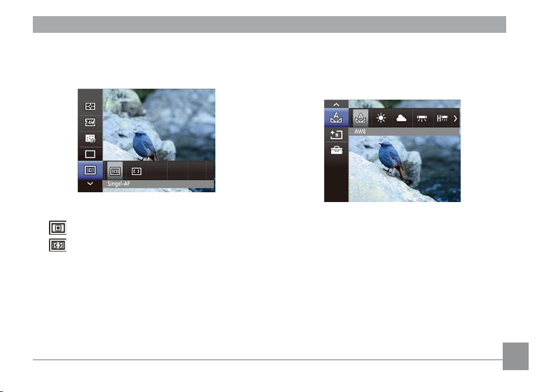The image size is (539, 392).
Task: Select the image stabilization OFF icon
Action: point(90,139)
